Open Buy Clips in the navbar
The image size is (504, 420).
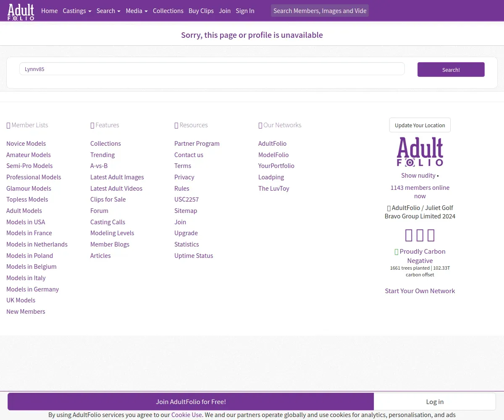(201, 11)
